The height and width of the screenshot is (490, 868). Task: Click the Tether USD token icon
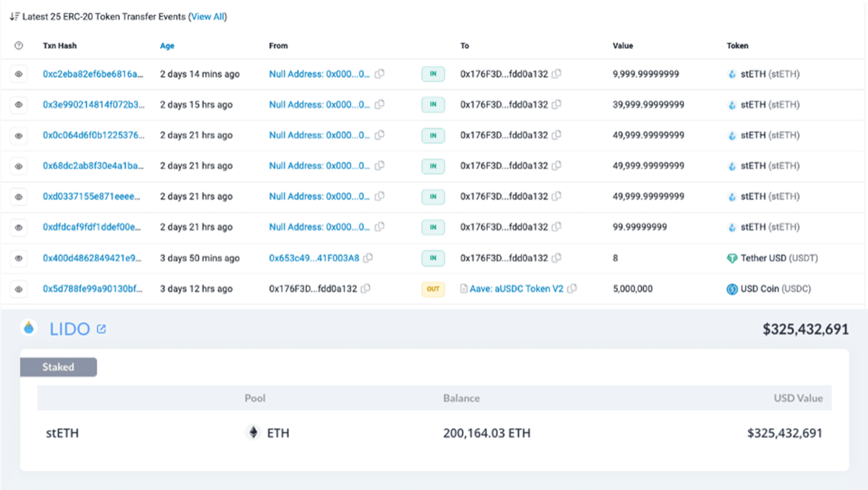(732, 258)
